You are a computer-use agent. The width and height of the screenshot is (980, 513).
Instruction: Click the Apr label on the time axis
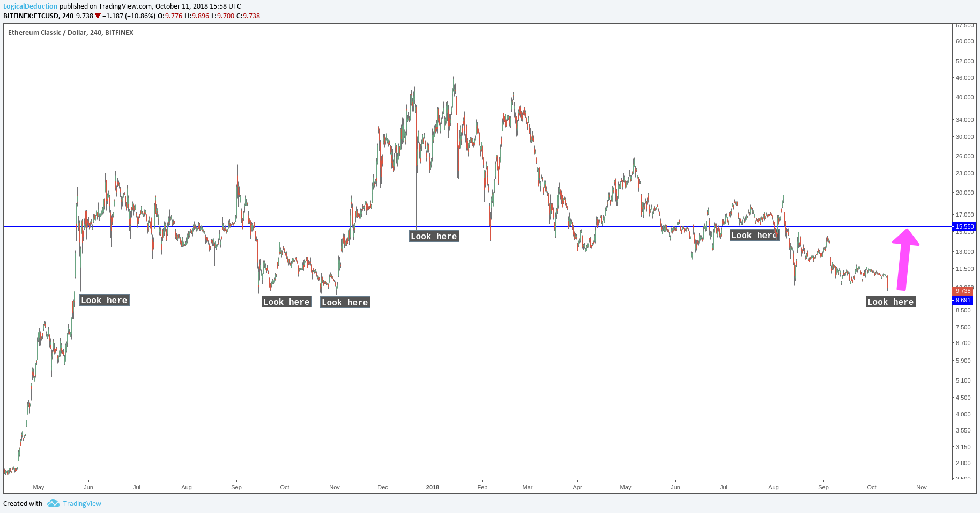tap(577, 487)
